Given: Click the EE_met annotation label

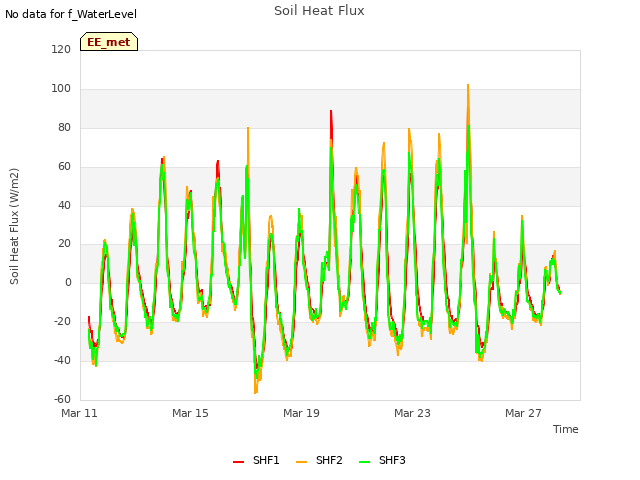Looking at the screenshot, I should click(x=109, y=42).
